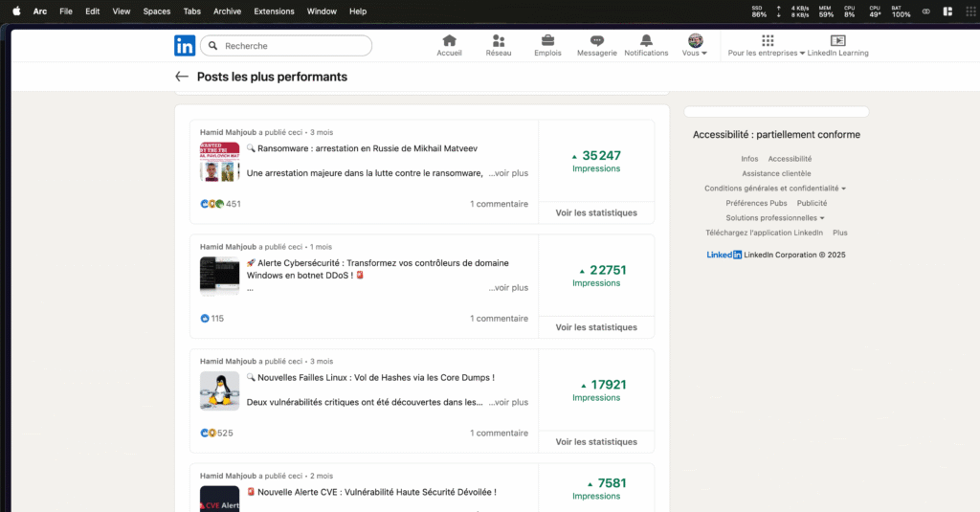Click the SSD usage indicator in menu bar
980x512 pixels.
[759, 11]
